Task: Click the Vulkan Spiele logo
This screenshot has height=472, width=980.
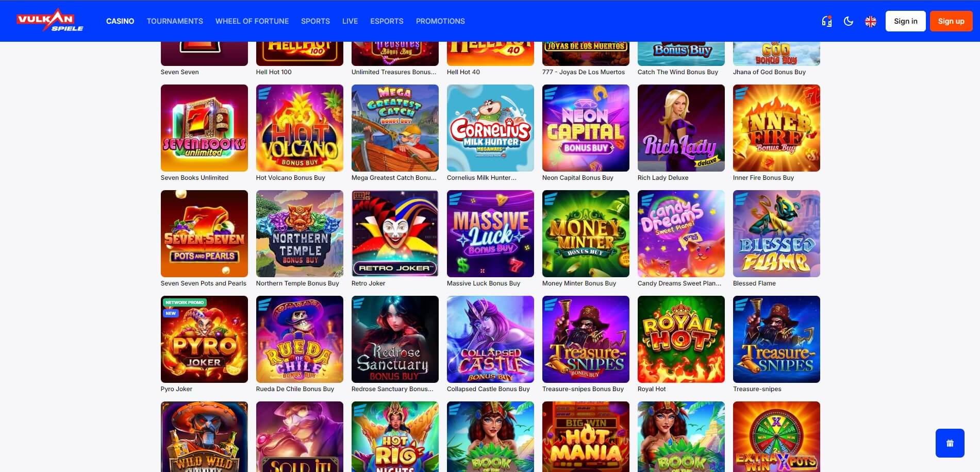Action: pos(50,21)
